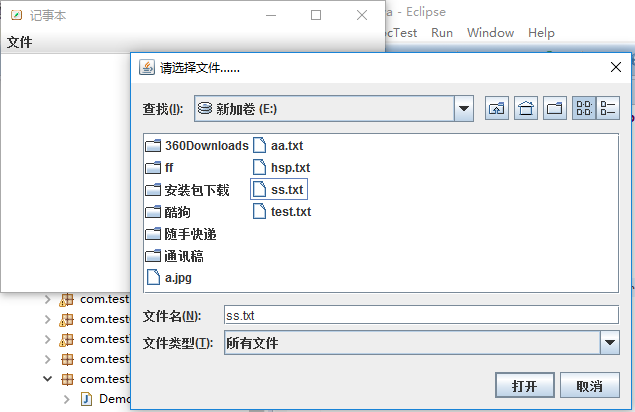Click the 文件名 input field
Viewport: 635px width, 412px height.
click(421, 315)
